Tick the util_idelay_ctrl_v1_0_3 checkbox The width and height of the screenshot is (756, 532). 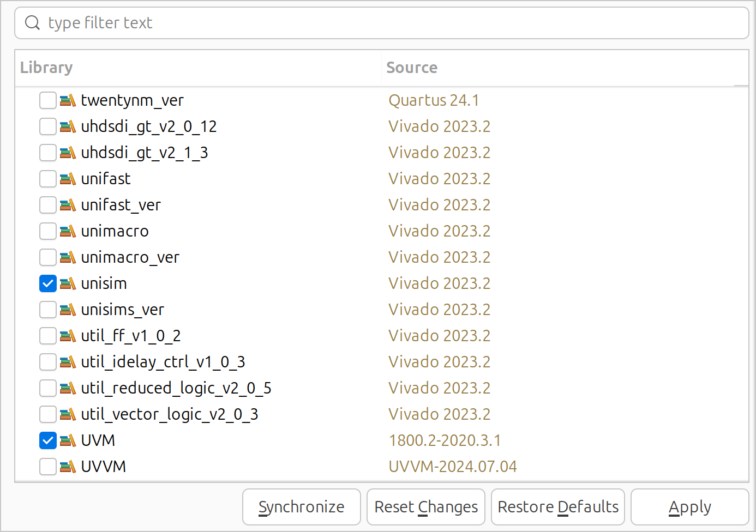[48, 362]
